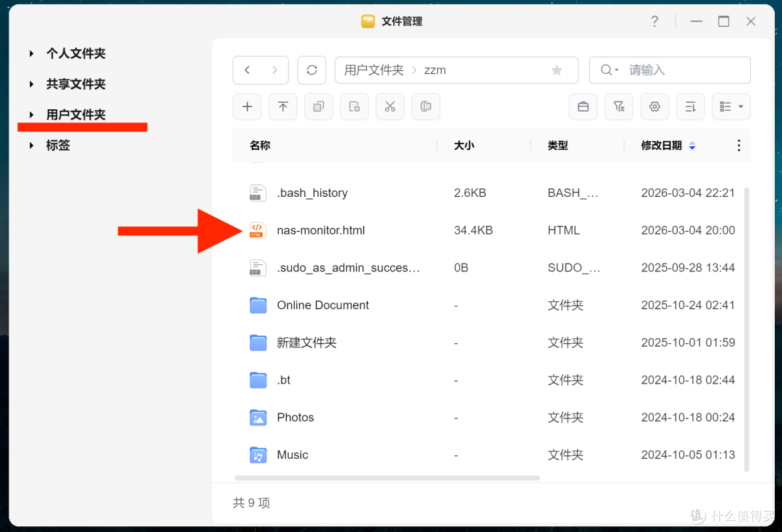This screenshot has width=782, height=532.
Task: Click the 文件管理 app icon in title bar
Action: (368, 22)
